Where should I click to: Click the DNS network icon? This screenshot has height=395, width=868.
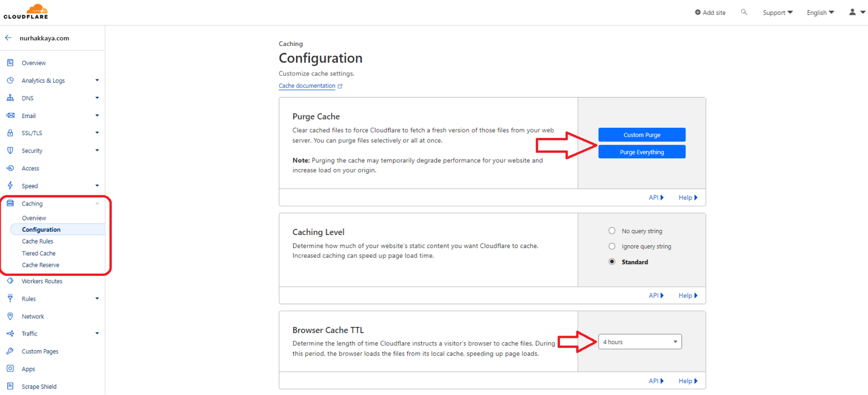(10, 98)
